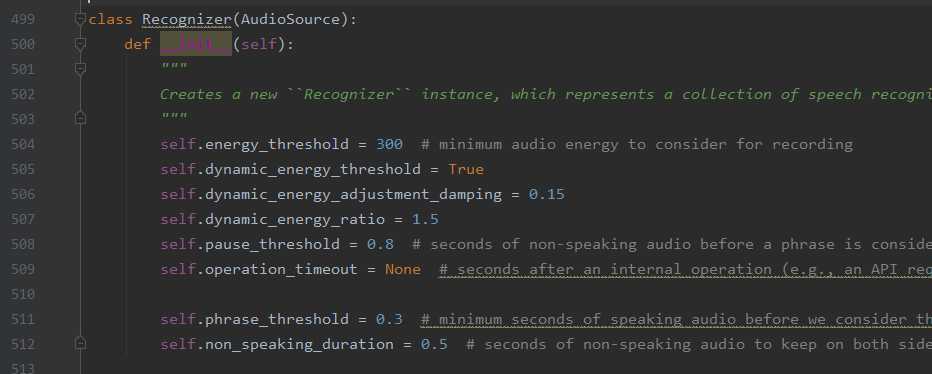Click the dynamic_energy_ratio value 1.5

425,219
